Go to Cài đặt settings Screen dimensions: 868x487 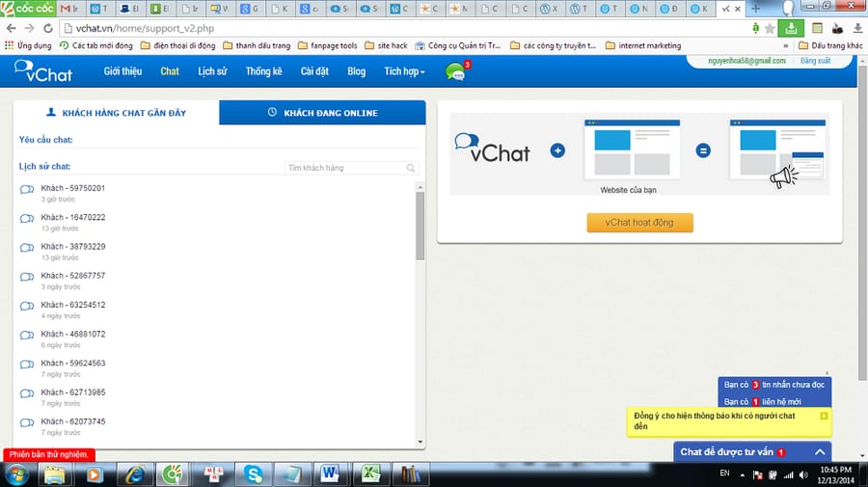pyautogui.click(x=314, y=71)
